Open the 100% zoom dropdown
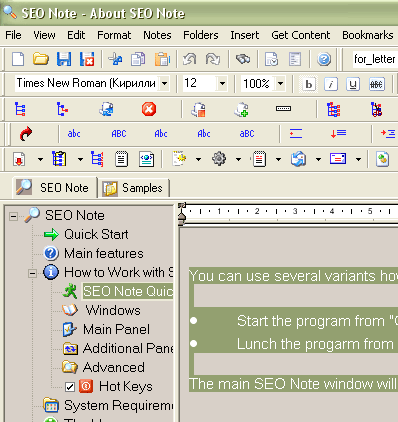398x422 pixels. (x=280, y=83)
